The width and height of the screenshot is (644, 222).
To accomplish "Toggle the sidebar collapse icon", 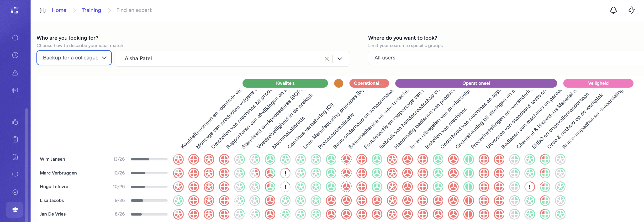I will pos(42,10).
